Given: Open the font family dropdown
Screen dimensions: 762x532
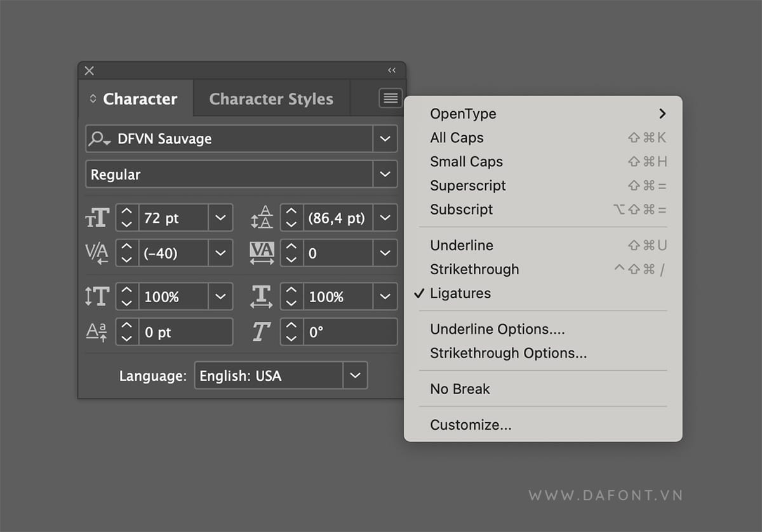Looking at the screenshot, I should 385,138.
